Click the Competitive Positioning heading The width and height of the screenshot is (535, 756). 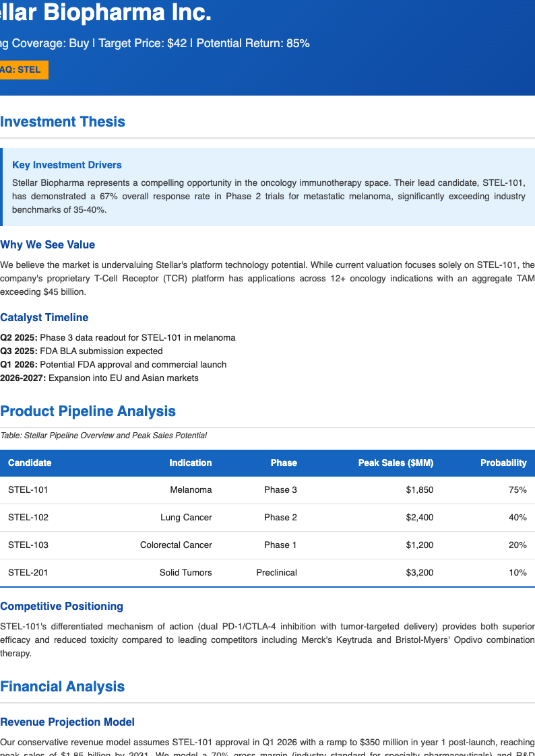point(61,606)
